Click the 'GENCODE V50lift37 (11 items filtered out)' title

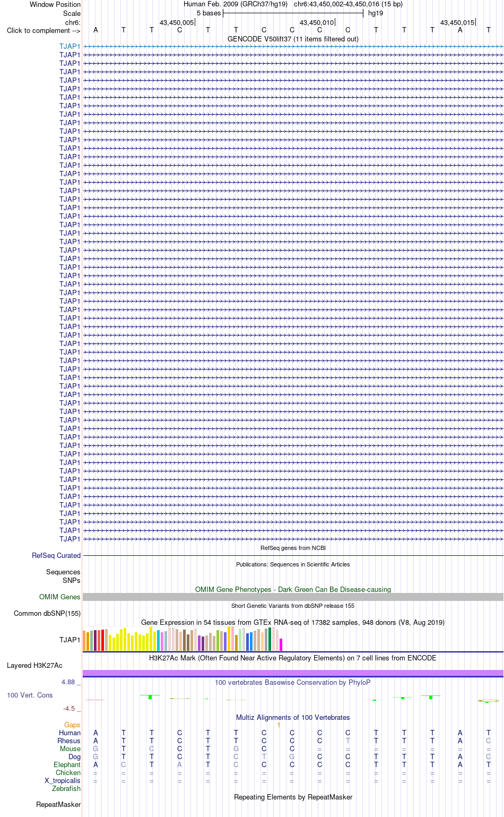293,39
